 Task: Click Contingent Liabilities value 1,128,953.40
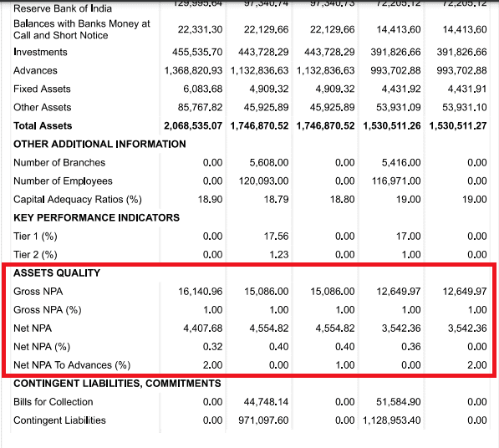coord(392,420)
